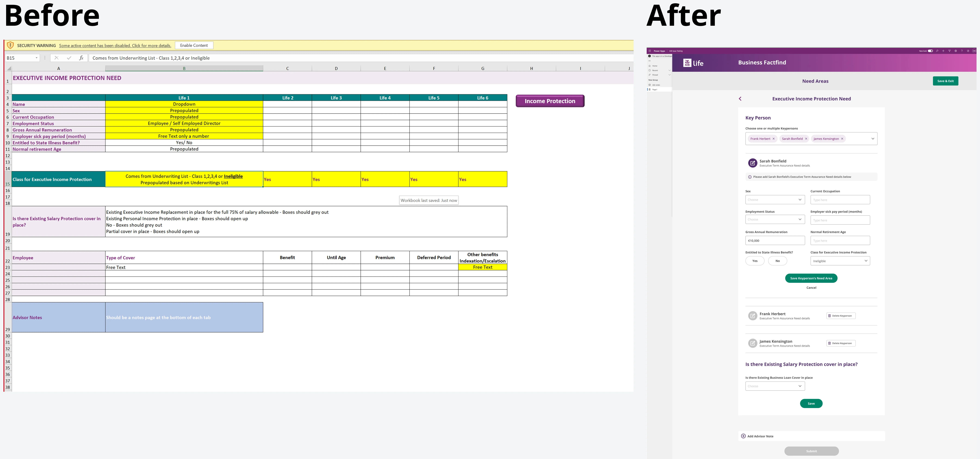Viewport: 980px width, 459px height.
Task: Click the Excel security warning shield icon
Action: (10, 45)
